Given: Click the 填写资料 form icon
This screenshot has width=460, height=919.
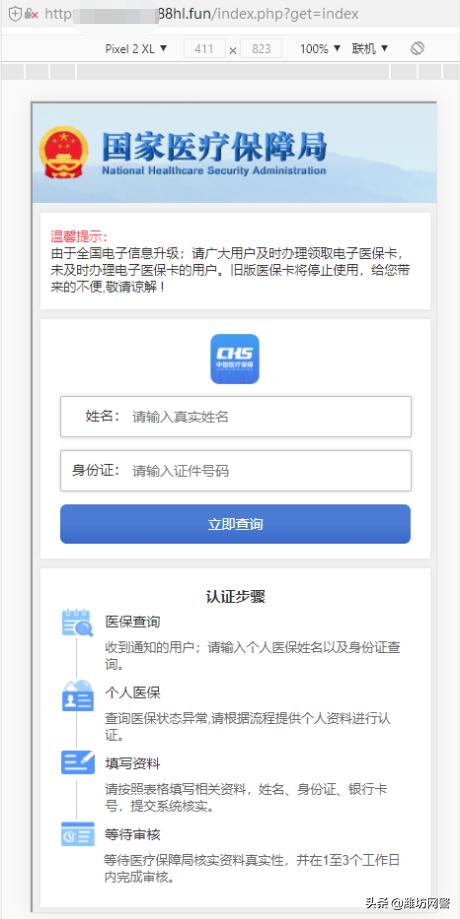Looking at the screenshot, I should (x=77, y=762).
